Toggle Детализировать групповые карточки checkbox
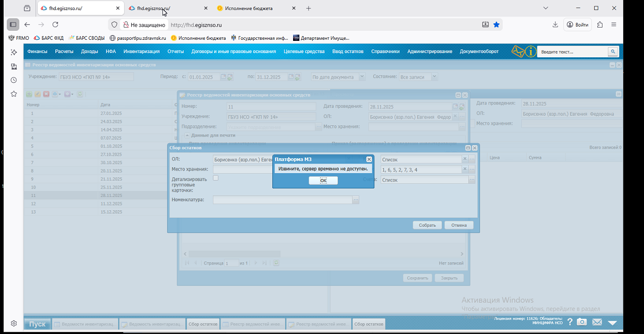This screenshot has height=334, width=644. [x=216, y=178]
